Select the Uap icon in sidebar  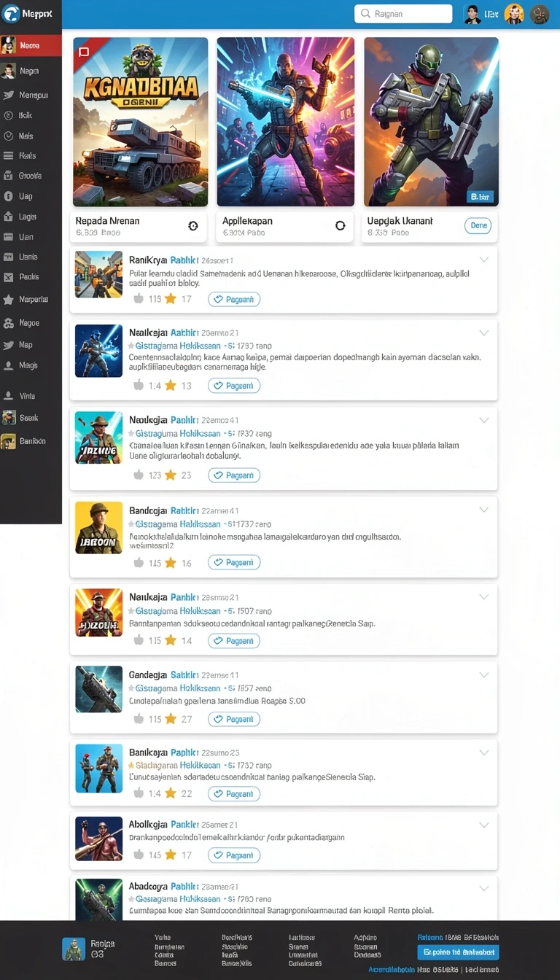pos(9,196)
